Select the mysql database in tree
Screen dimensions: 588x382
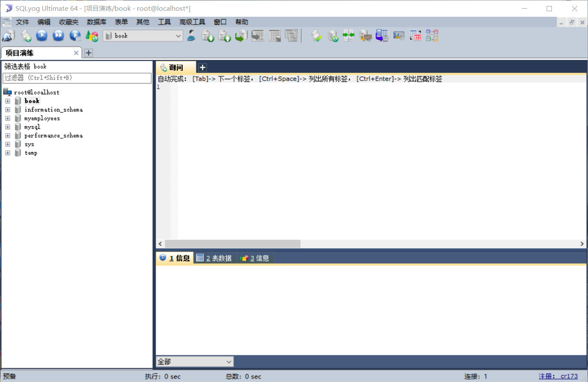(x=32, y=127)
